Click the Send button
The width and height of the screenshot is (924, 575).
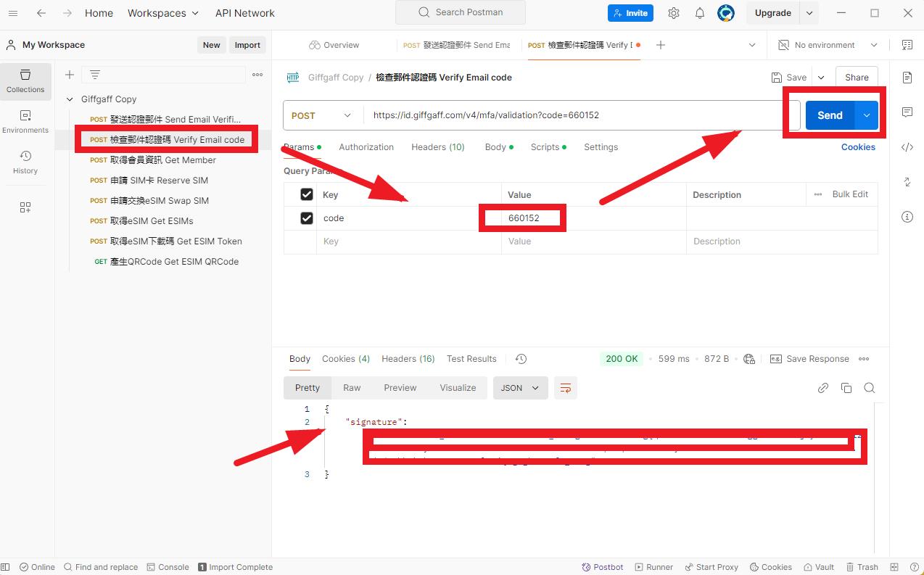click(x=830, y=115)
